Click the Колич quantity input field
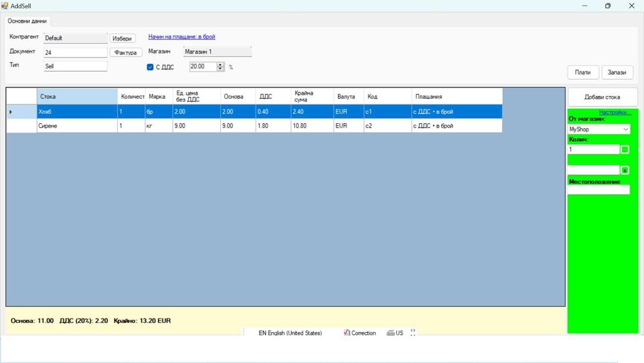Image resolution: width=644 pixels, height=363 pixels. coord(594,149)
